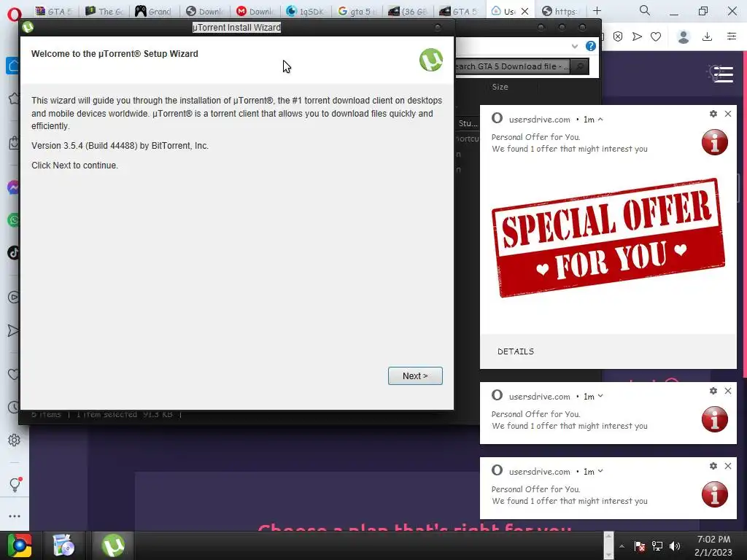Image resolution: width=747 pixels, height=560 pixels.
Task: Open settings gear of the third notification
Action: (x=713, y=466)
